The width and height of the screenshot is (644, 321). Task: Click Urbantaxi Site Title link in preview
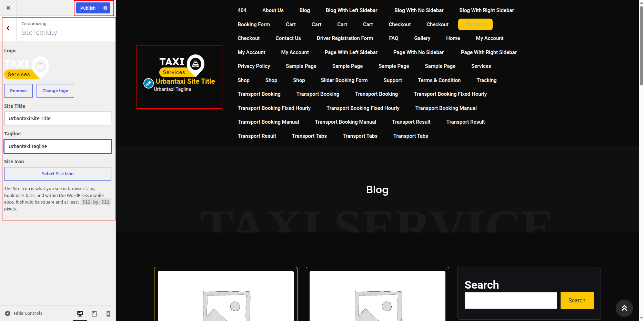(x=185, y=81)
